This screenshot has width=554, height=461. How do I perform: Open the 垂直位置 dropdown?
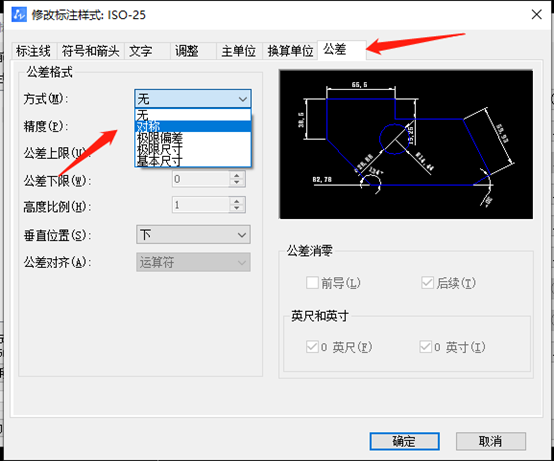click(193, 235)
